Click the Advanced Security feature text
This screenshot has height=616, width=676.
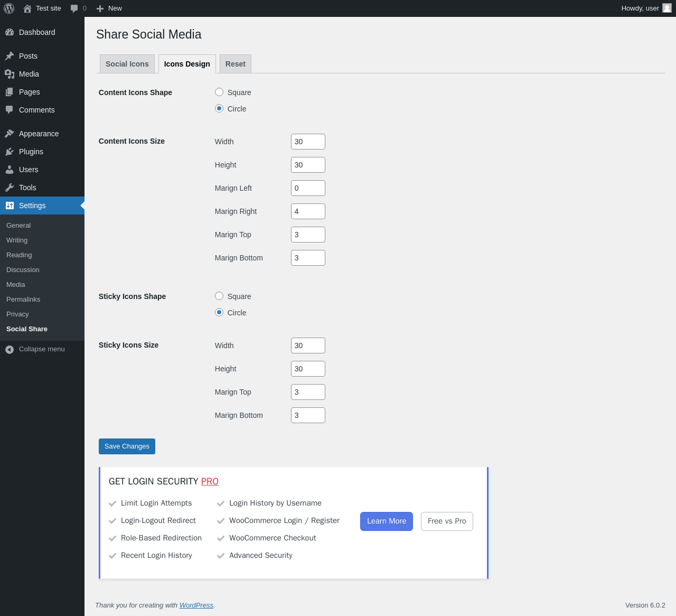coord(261,556)
